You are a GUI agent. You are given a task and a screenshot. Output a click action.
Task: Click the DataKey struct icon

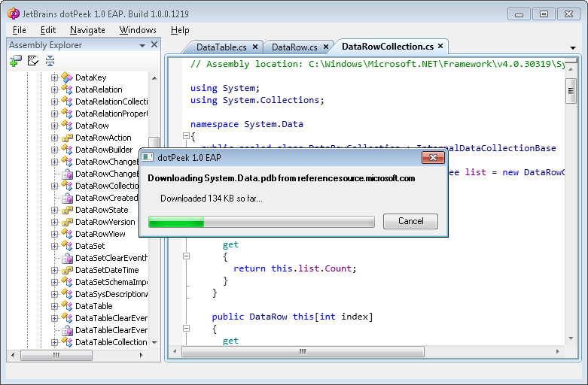[67, 77]
